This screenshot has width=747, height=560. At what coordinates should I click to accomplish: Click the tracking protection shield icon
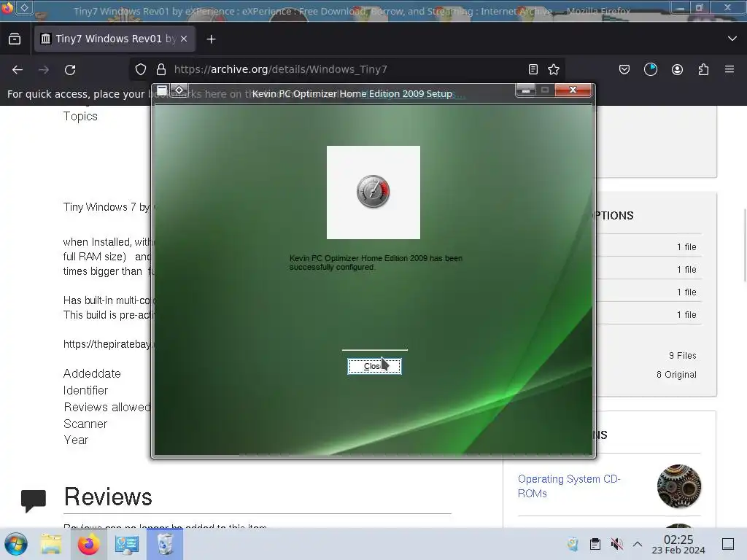[141, 69]
